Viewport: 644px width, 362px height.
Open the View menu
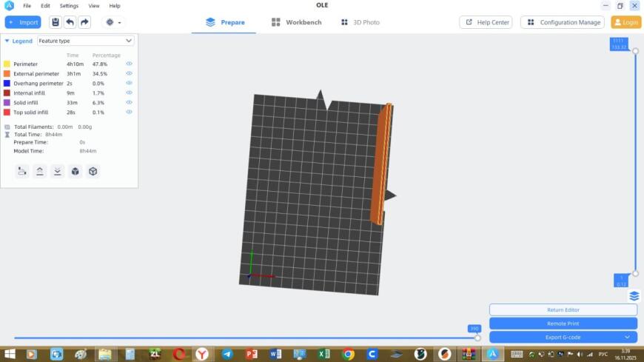point(94,6)
